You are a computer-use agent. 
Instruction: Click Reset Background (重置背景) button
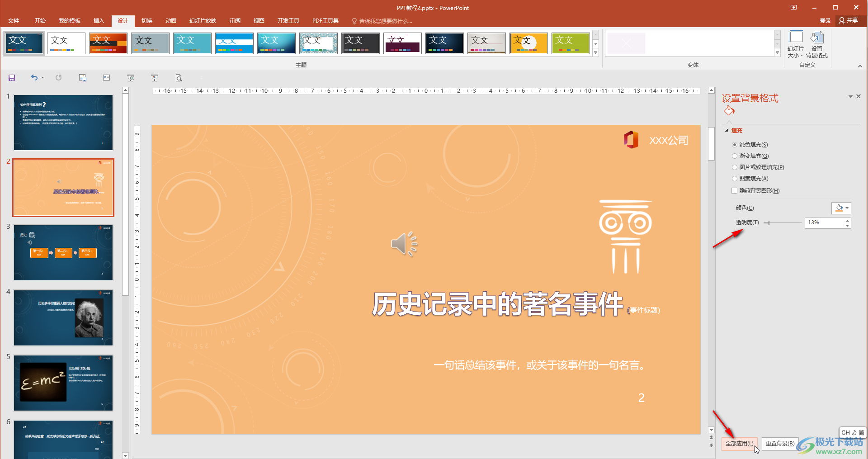pyautogui.click(x=780, y=444)
